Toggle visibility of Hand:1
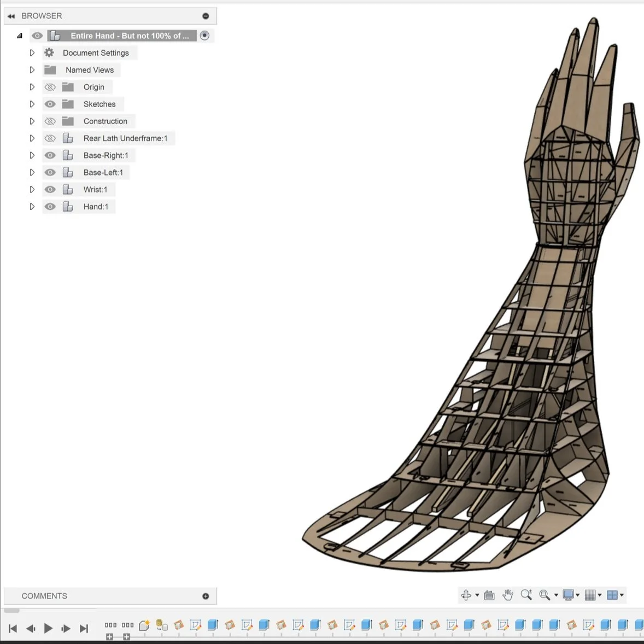The height and width of the screenshot is (644, 644). [x=50, y=207]
